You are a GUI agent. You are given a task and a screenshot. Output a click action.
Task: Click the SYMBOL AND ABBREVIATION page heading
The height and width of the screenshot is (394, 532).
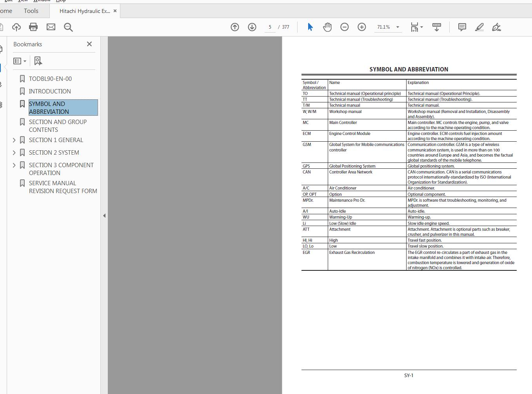point(409,69)
